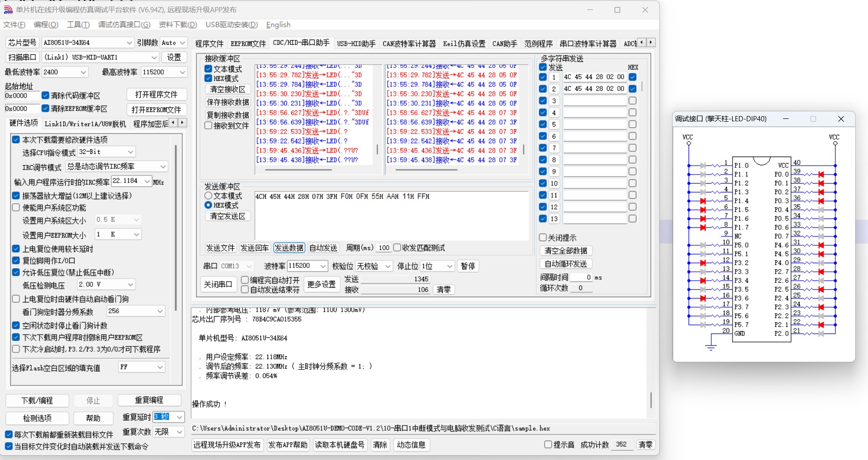Toggle the send/receive match test checkbox
Image resolution: width=868 pixels, height=460 pixels.
(x=397, y=248)
